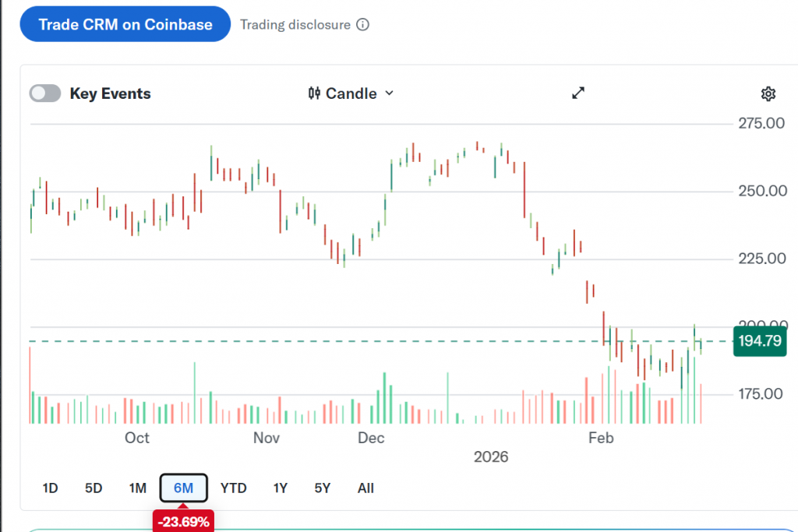This screenshot has height=532, width=798.
Task: Click the candlestick chart type icon
Action: (315, 93)
